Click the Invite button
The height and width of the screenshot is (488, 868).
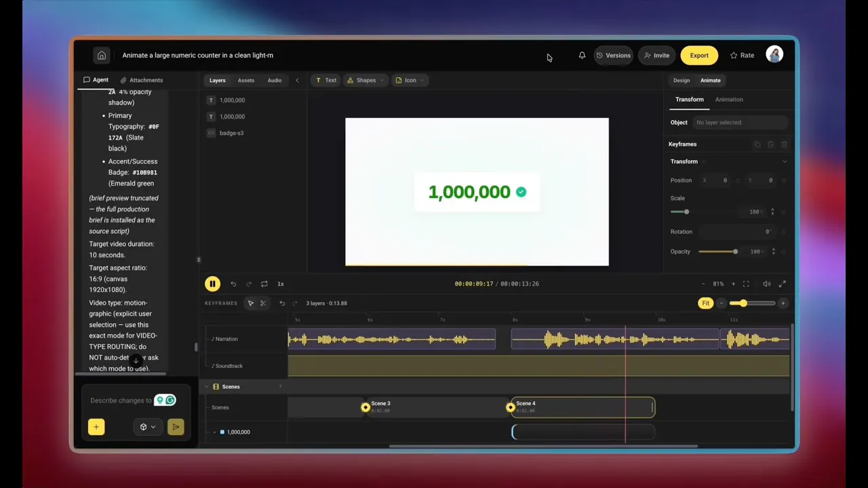pos(657,56)
